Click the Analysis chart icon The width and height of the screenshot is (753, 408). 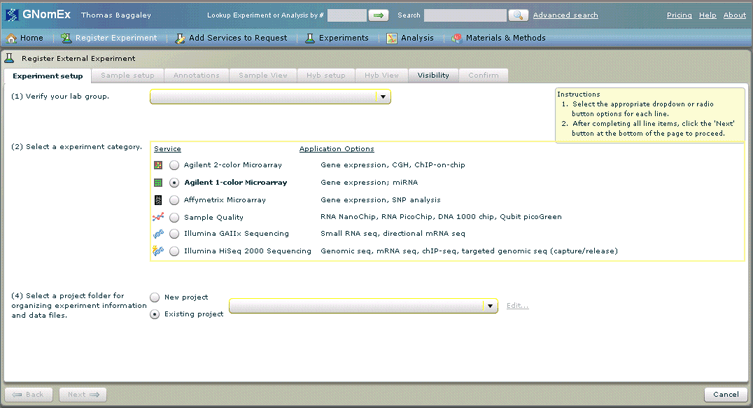(x=392, y=38)
